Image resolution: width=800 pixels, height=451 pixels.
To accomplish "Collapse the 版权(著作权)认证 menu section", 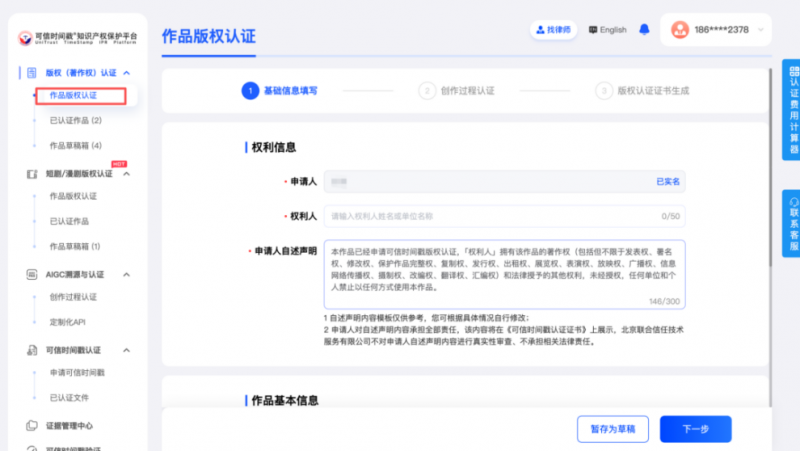I will point(127,73).
